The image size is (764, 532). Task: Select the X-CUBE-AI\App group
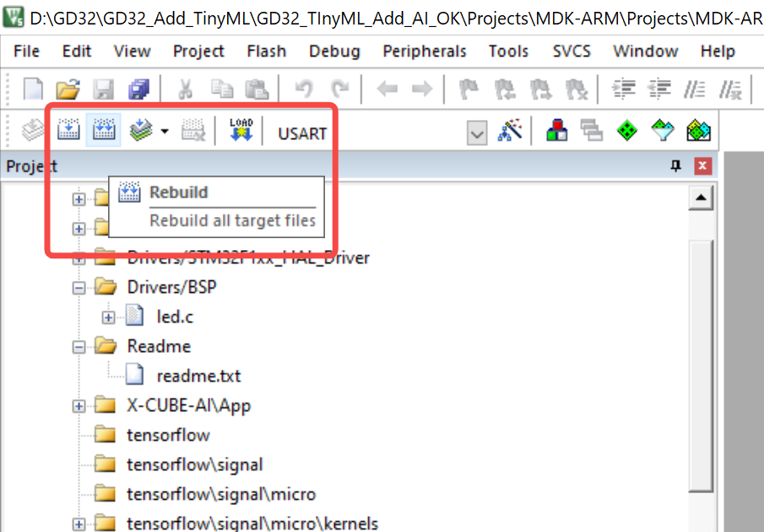click(188, 405)
